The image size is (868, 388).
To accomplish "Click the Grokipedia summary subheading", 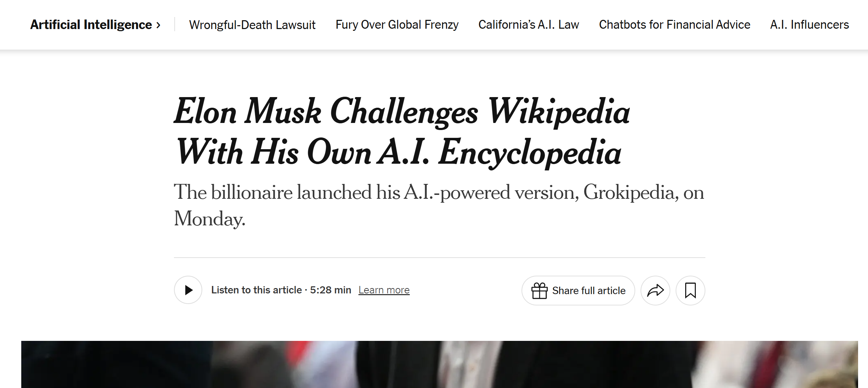I will coord(439,193).
